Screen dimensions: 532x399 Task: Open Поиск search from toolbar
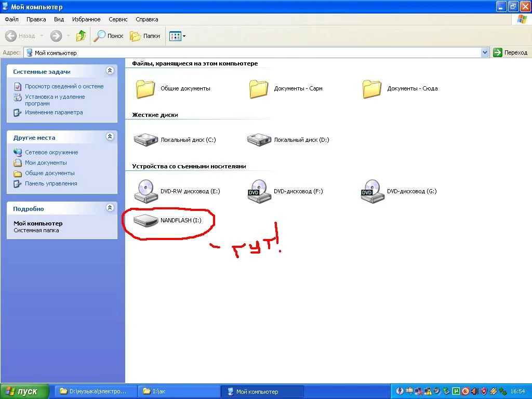click(x=108, y=36)
